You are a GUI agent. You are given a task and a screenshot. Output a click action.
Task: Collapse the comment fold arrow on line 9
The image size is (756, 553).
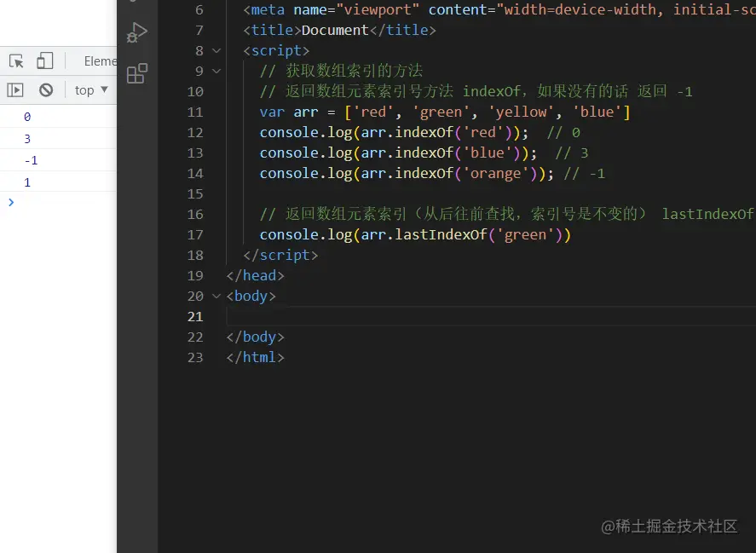(x=216, y=72)
